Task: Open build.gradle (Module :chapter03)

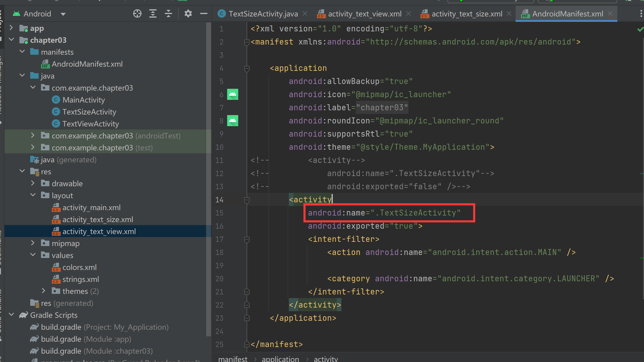Action: tap(97, 351)
